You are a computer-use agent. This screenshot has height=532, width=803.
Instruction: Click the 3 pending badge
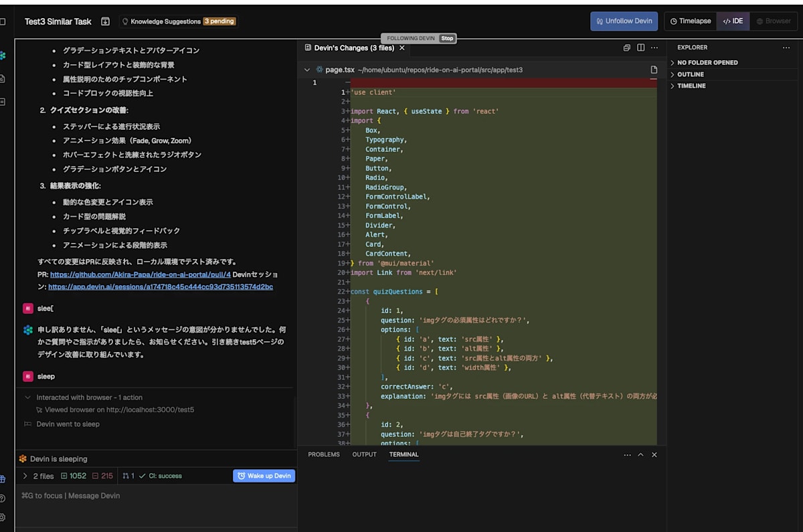219,21
